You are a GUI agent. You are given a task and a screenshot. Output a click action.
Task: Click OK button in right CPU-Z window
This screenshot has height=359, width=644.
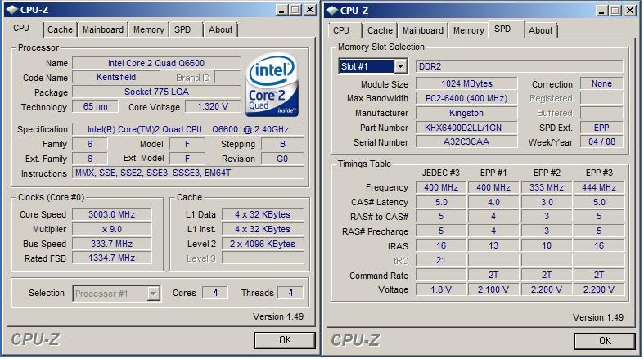click(x=605, y=341)
